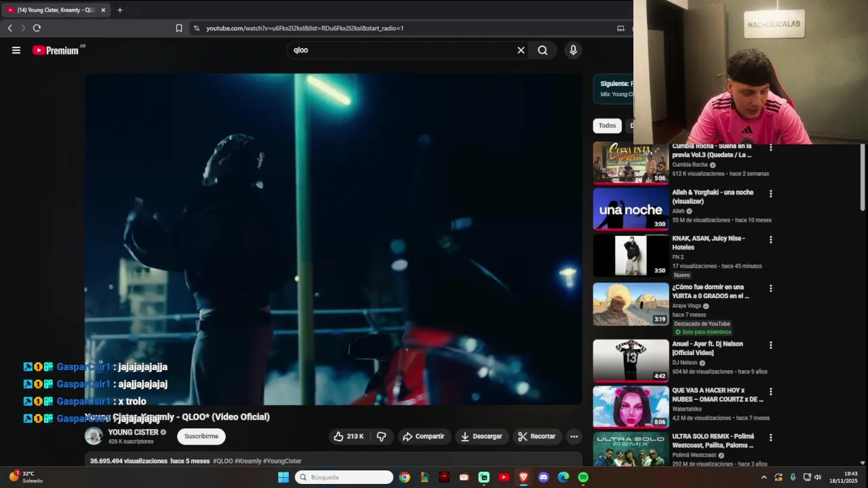Viewport: 868px width, 488px height.
Task: Close the Young Cister browser tab
Action: point(103,10)
